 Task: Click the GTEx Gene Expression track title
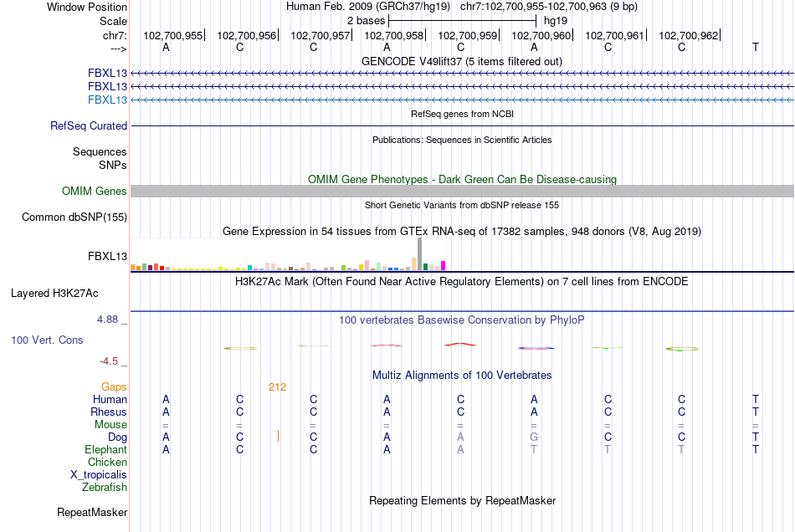tap(462, 231)
